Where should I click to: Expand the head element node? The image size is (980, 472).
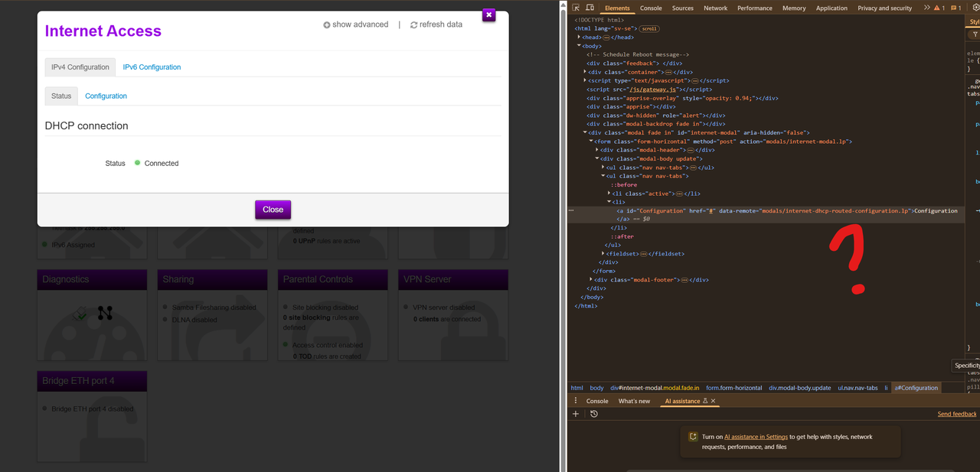tap(580, 37)
